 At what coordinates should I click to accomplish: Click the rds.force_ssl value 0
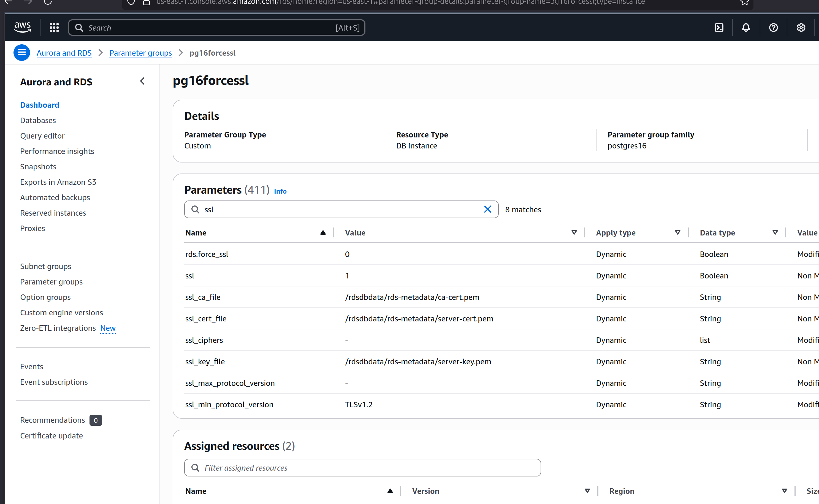[347, 254]
